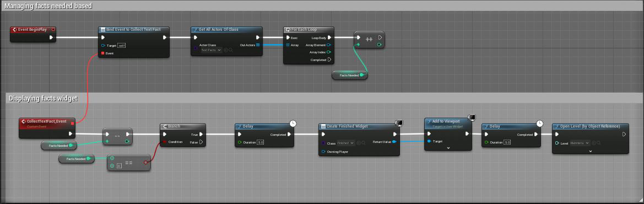Click the magnifier icon beside Text Facts class
The height and width of the screenshot is (204, 644).
click(x=231, y=50)
